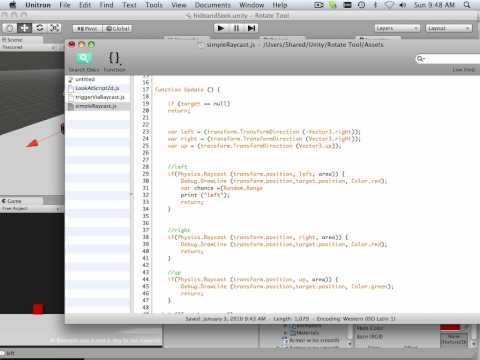The width and height of the screenshot is (480, 360).
Task: Open the Layout dropdown in Unity
Action: (x=449, y=28)
